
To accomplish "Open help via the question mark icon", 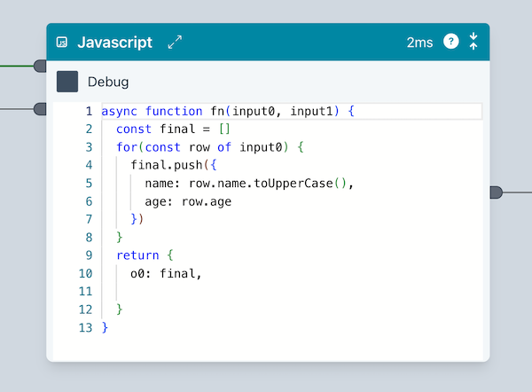I will (451, 42).
